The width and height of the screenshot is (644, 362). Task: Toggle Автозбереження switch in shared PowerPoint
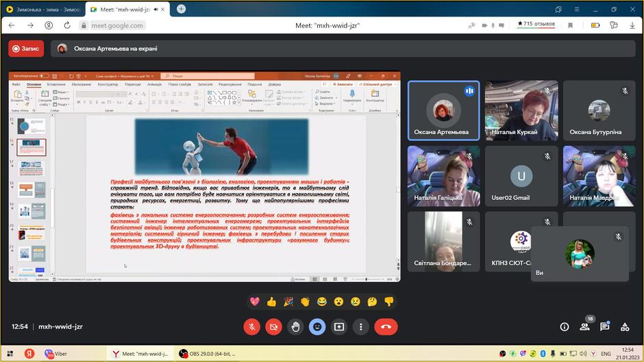point(44,76)
